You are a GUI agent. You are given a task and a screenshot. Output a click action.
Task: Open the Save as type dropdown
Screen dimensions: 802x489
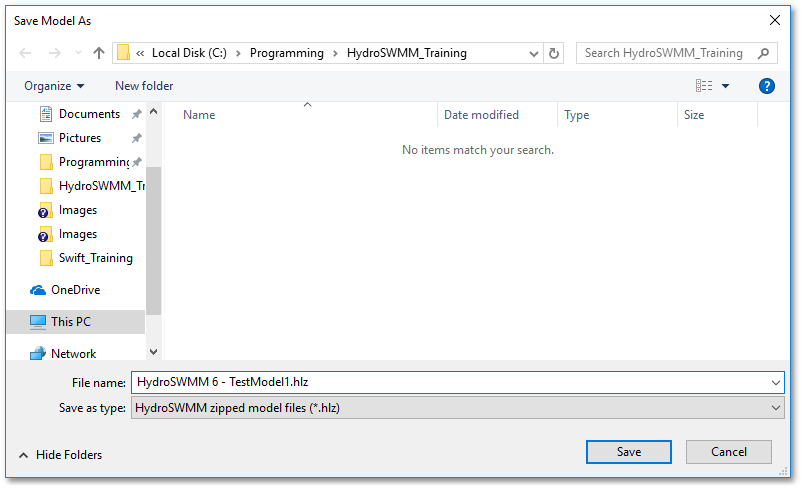[x=457, y=408]
